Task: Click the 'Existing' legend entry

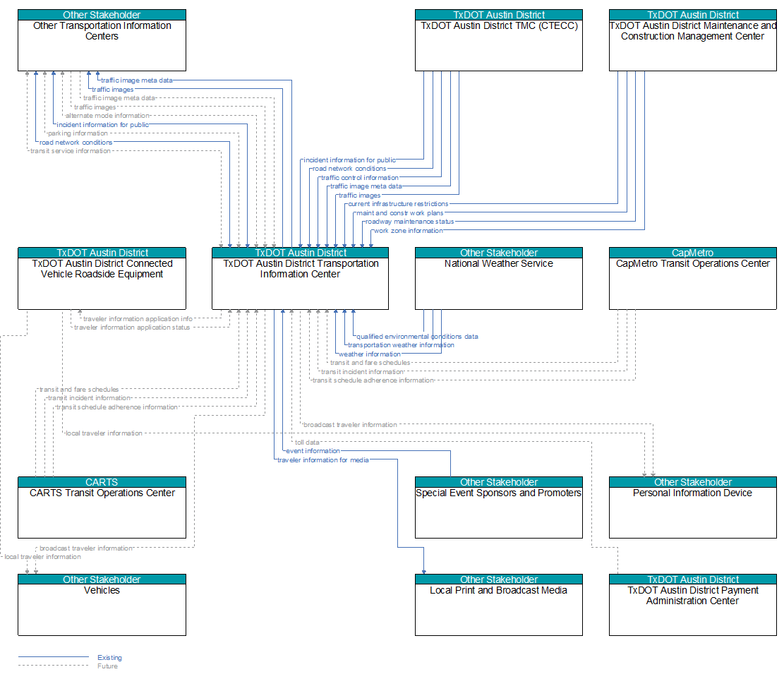Action: click(109, 658)
